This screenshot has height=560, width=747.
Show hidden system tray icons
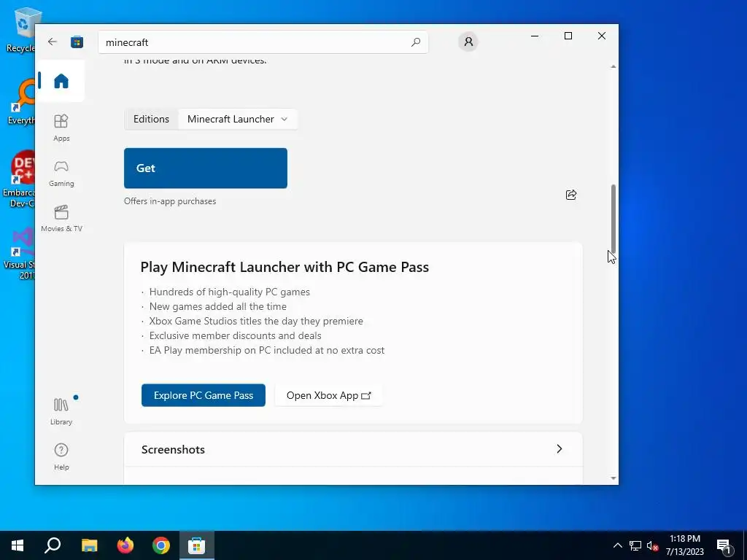point(617,545)
